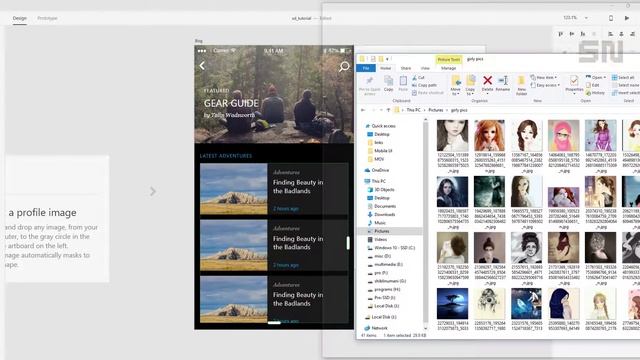Click Cut in the Clipboard group

[418, 77]
